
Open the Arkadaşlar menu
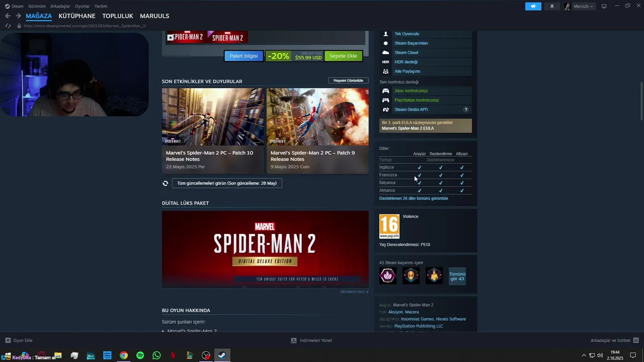coord(60,6)
